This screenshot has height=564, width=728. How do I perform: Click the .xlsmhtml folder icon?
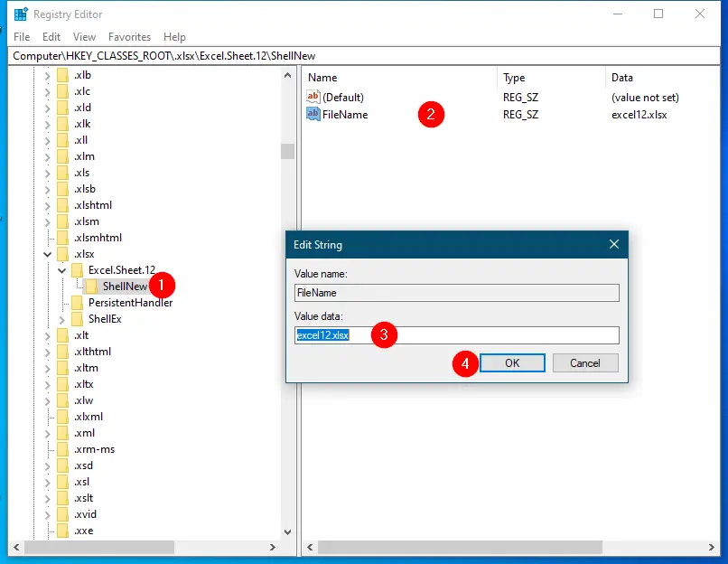click(x=62, y=238)
